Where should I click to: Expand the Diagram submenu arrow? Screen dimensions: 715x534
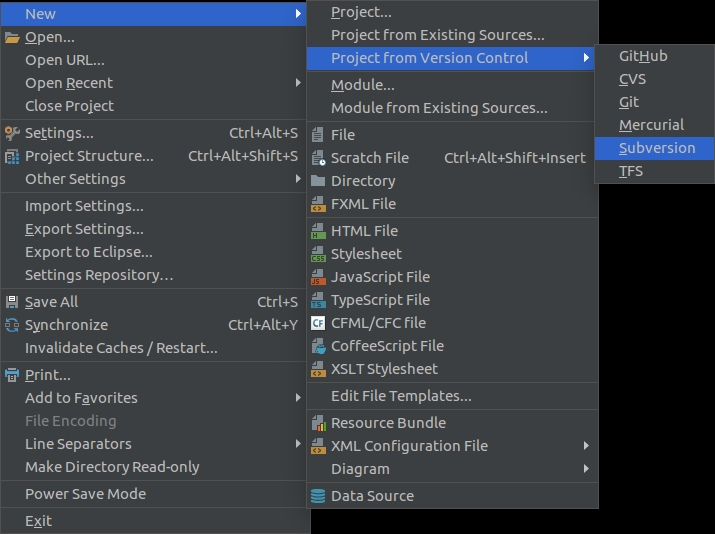point(586,469)
